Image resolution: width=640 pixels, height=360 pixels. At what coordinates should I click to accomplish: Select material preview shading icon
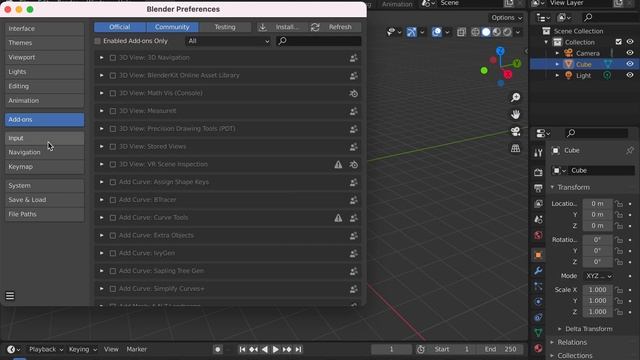496,32
